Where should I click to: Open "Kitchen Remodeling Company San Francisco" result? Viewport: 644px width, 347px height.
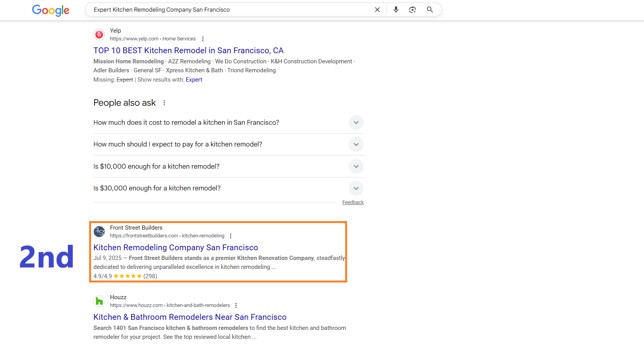point(175,248)
